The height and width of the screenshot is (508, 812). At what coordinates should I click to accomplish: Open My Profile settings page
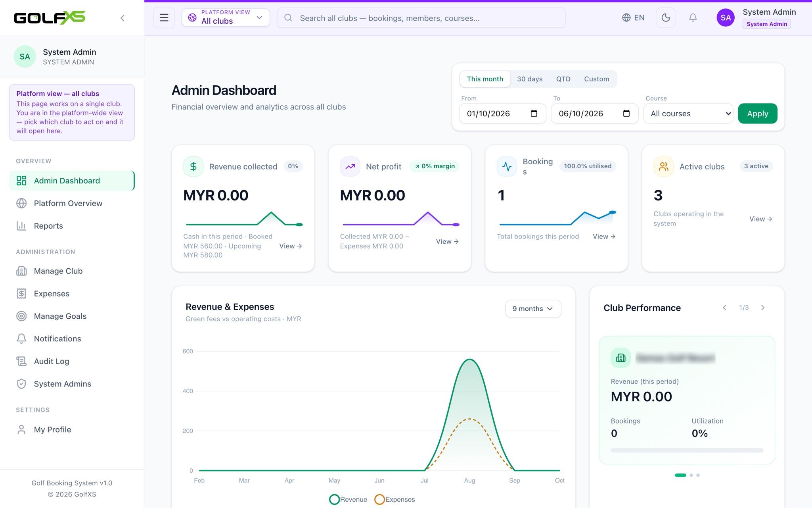[x=72, y=429]
